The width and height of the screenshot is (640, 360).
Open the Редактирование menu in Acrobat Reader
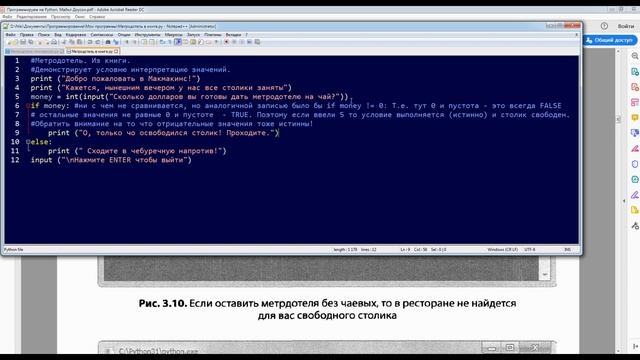tap(31, 17)
